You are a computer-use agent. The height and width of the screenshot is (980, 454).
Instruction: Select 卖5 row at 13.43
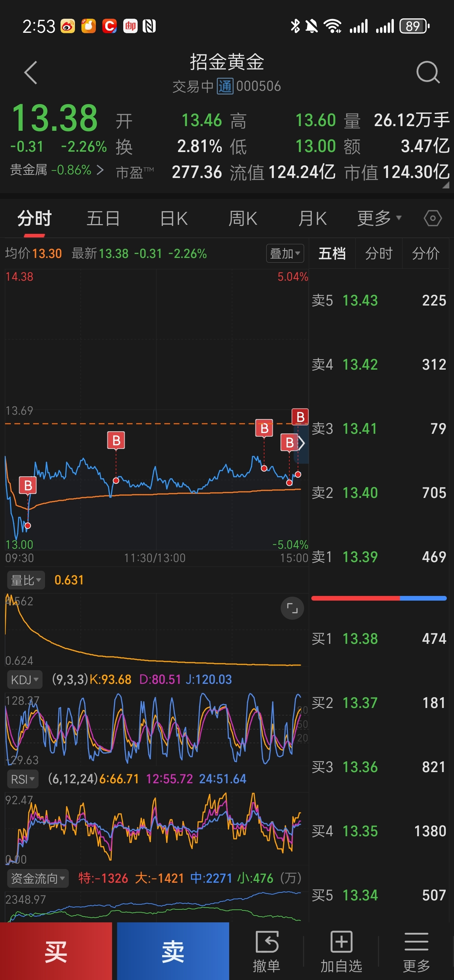tap(379, 300)
